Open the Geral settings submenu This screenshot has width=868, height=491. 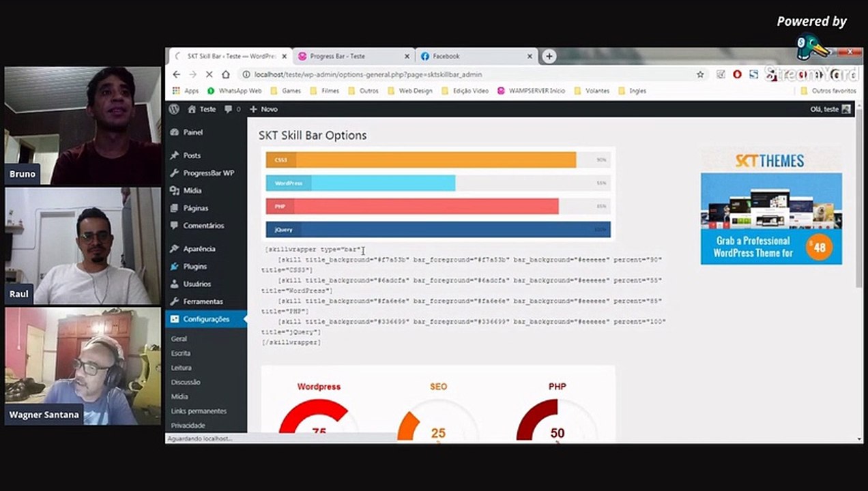tap(179, 339)
